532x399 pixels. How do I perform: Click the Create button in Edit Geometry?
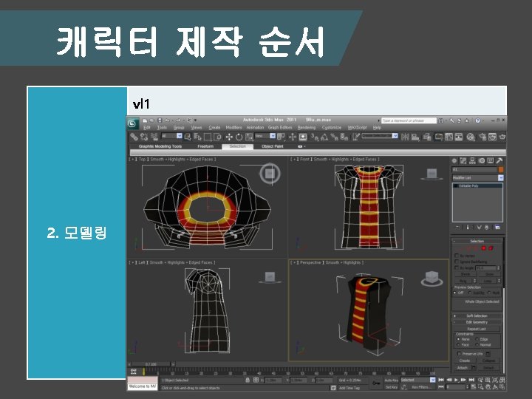[465, 361]
